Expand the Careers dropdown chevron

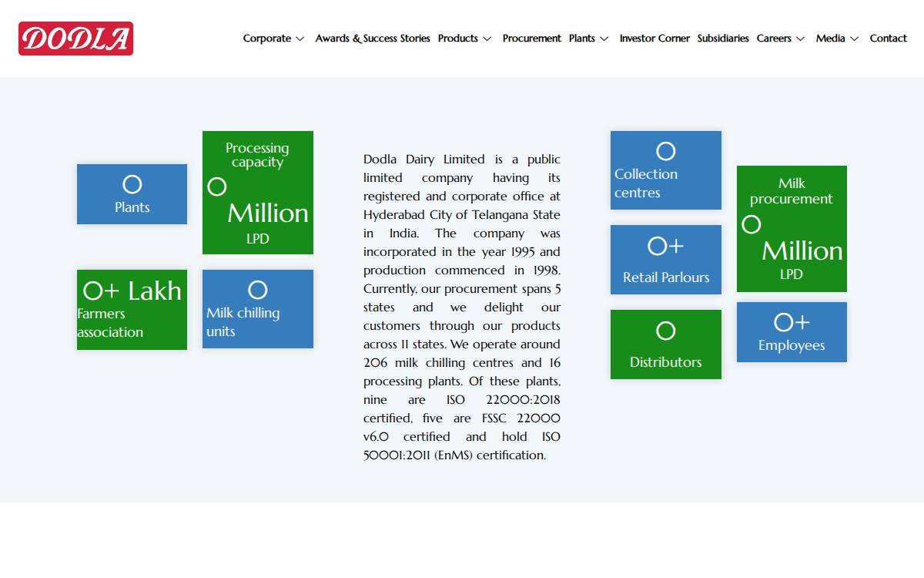coord(801,39)
